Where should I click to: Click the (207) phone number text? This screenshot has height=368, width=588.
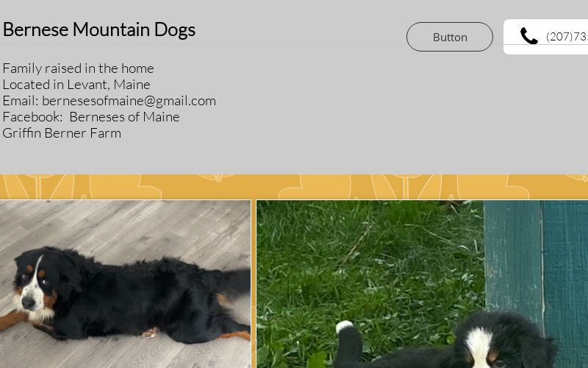[x=567, y=36]
